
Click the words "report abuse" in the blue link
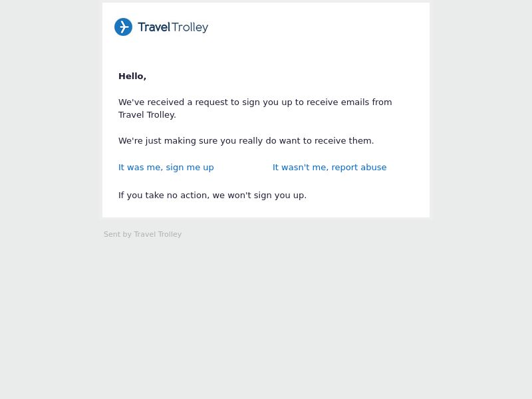(359, 168)
